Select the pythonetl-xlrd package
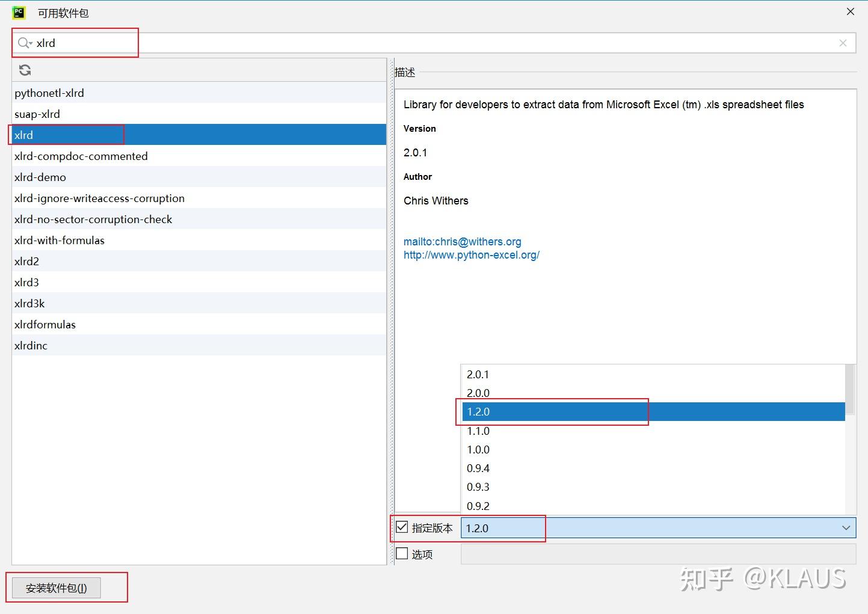This screenshot has width=868, height=614. point(49,93)
